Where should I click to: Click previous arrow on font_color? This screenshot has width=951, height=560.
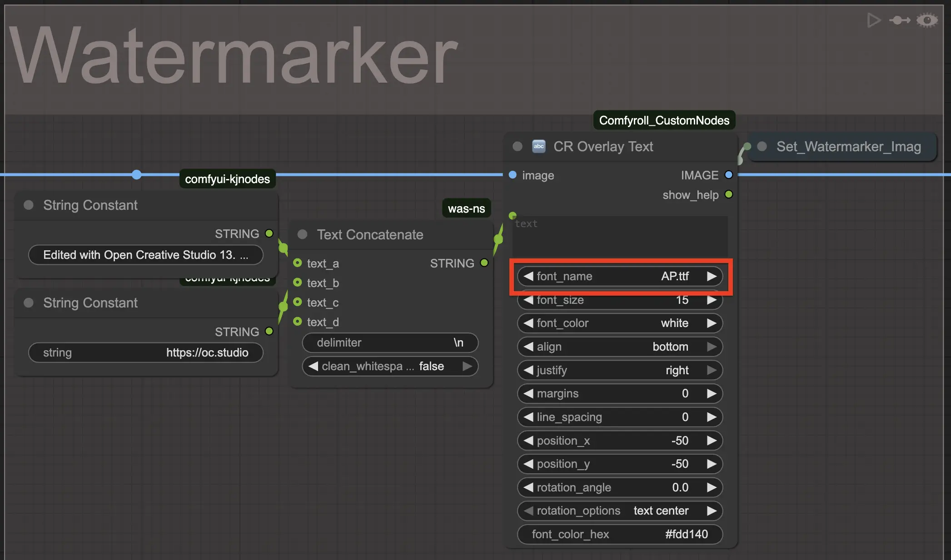pos(528,323)
